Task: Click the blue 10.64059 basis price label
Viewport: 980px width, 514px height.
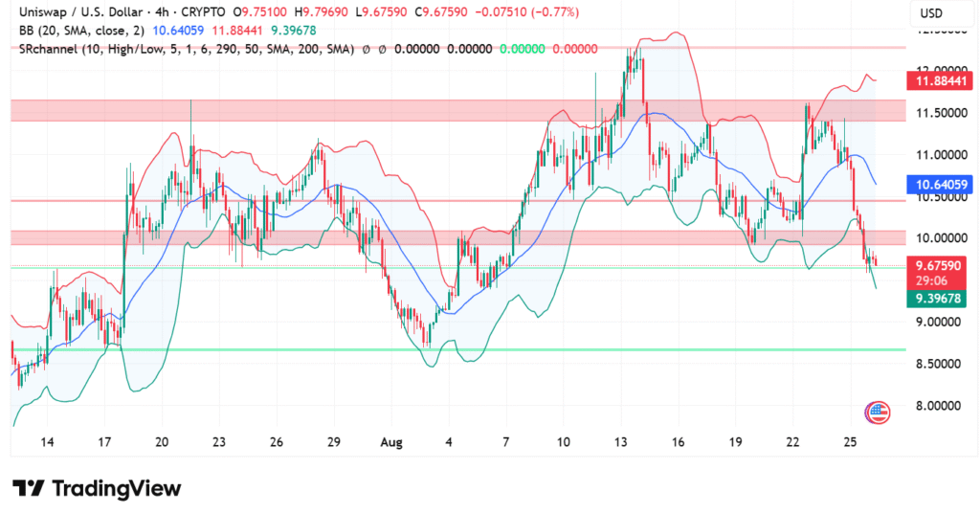Action: 941,185
